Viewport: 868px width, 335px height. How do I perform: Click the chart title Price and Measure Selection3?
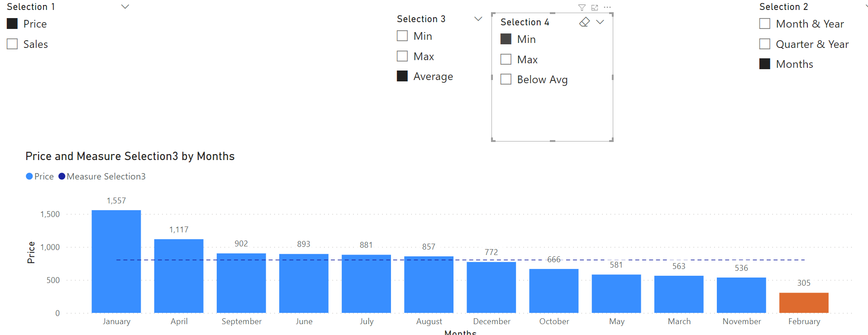point(130,156)
